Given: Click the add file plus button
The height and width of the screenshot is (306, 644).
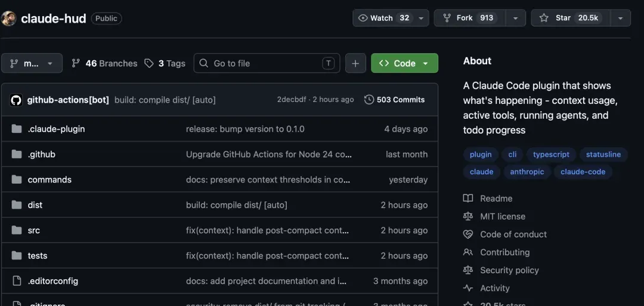Looking at the screenshot, I should point(355,63).
